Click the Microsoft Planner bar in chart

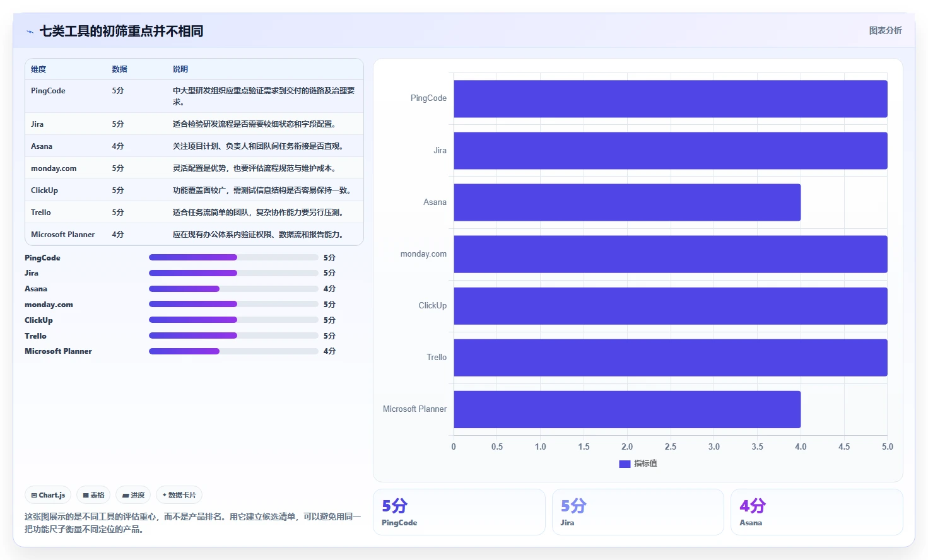tap(627, 409)
